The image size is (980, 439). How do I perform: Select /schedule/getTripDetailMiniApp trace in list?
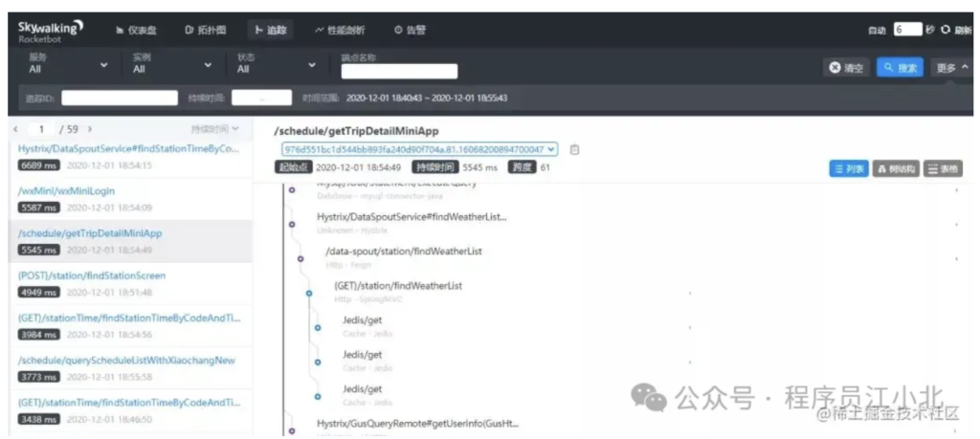[x=90, y=233]
